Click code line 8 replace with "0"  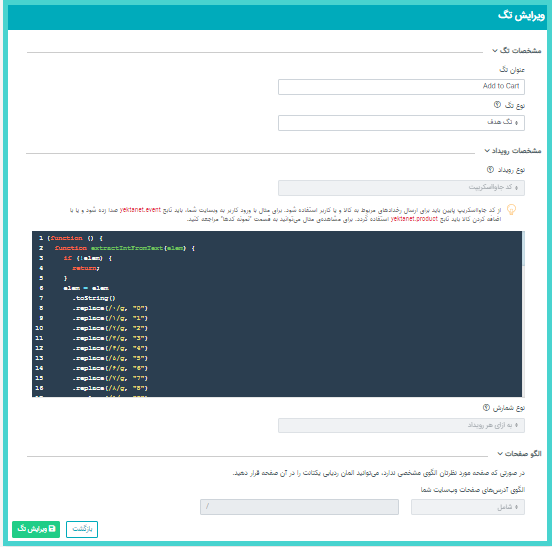pyautogui.click(x=110, y=308)
